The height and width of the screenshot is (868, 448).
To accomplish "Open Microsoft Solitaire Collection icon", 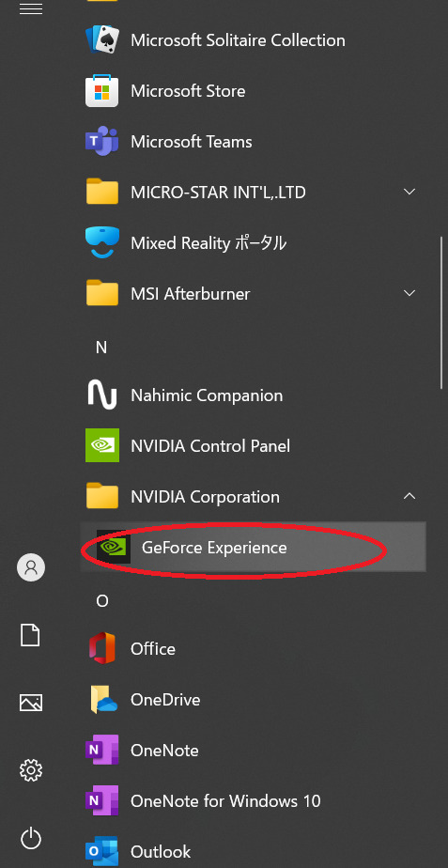I will [101, 39].
